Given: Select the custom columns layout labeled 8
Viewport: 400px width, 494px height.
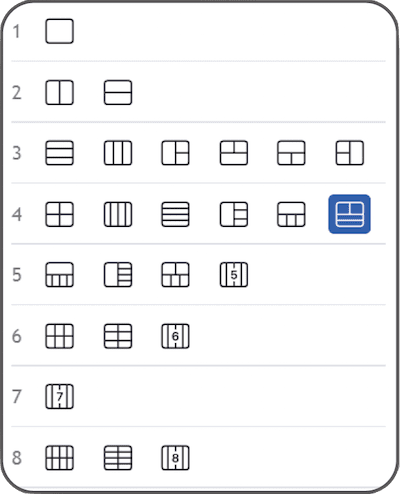Looking at the screenshot, I should coord(175,458).
